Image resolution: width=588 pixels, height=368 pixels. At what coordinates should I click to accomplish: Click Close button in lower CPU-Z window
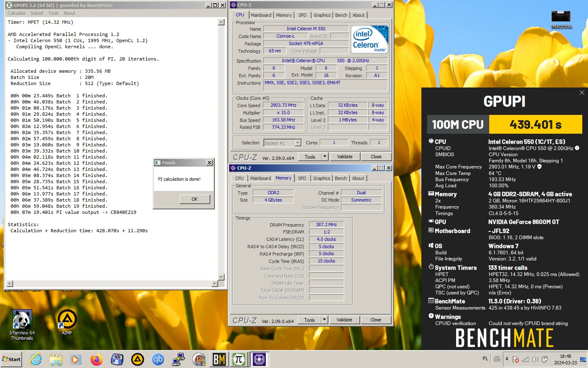[376, 320]
